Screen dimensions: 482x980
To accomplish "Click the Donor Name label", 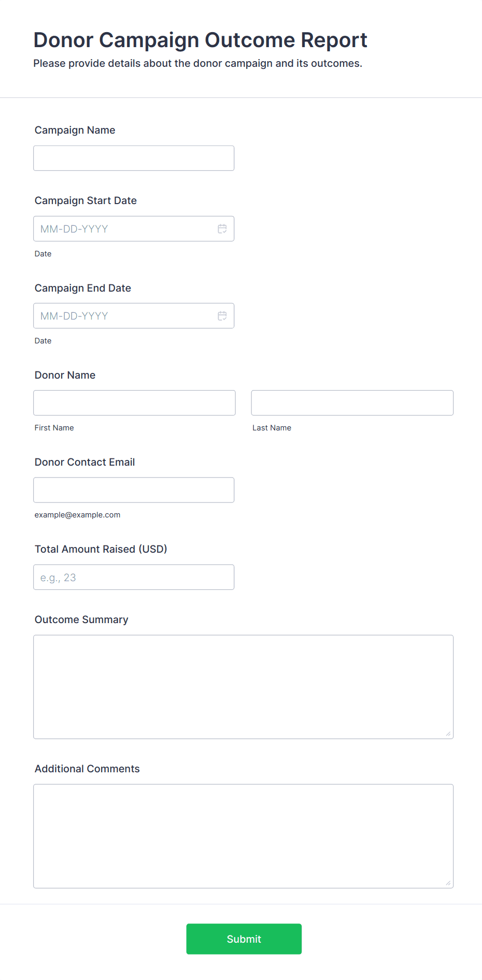I will pos(65,375).
